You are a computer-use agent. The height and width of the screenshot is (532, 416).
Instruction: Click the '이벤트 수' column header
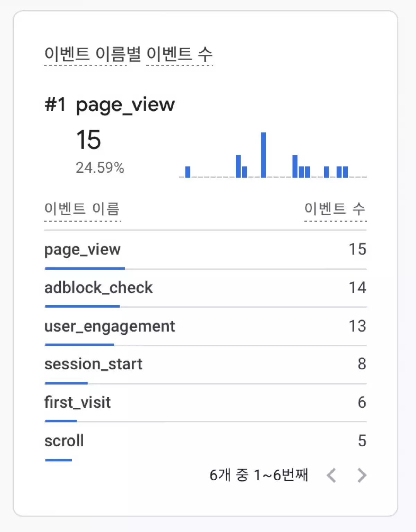335,209
